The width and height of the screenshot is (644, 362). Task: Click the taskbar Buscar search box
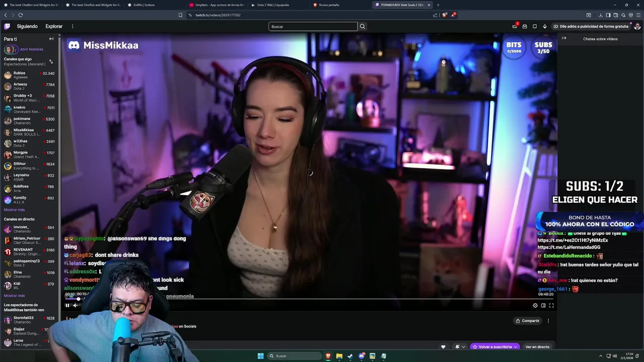point(295,356)
